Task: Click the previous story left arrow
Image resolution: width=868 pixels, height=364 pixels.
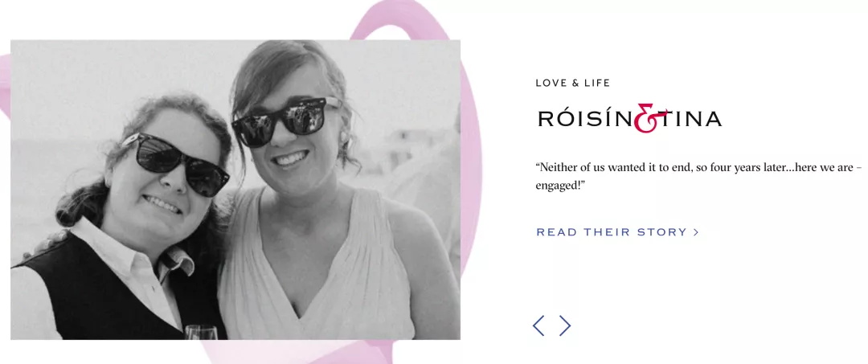Action: (538, 325)
